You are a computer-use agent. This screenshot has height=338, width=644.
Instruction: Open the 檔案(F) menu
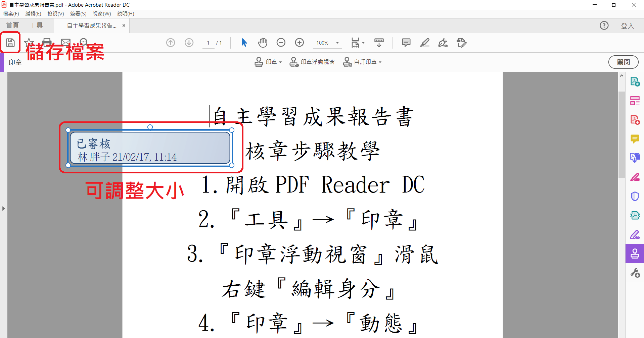11,14
